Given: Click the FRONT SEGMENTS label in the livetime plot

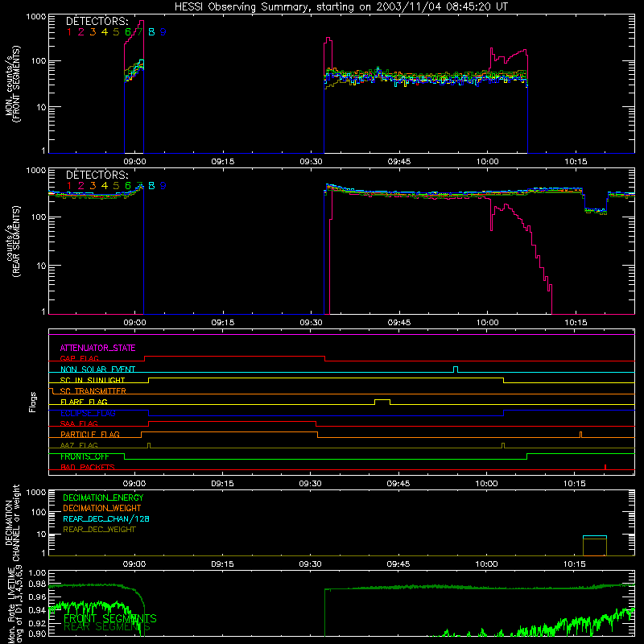Looking at the screenshot, I should [x=110, y=618].
